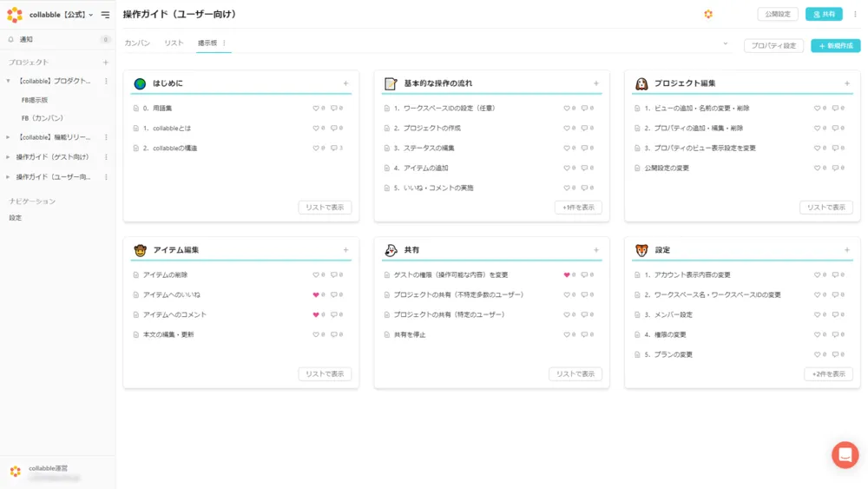868x489 pixels.
Task: Like the 共有を停止 item
Action: point(566,335)
